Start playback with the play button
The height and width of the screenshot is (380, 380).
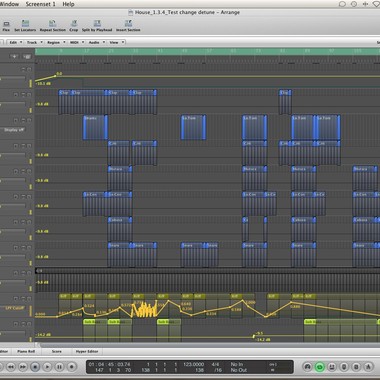[x=47, y=367]
